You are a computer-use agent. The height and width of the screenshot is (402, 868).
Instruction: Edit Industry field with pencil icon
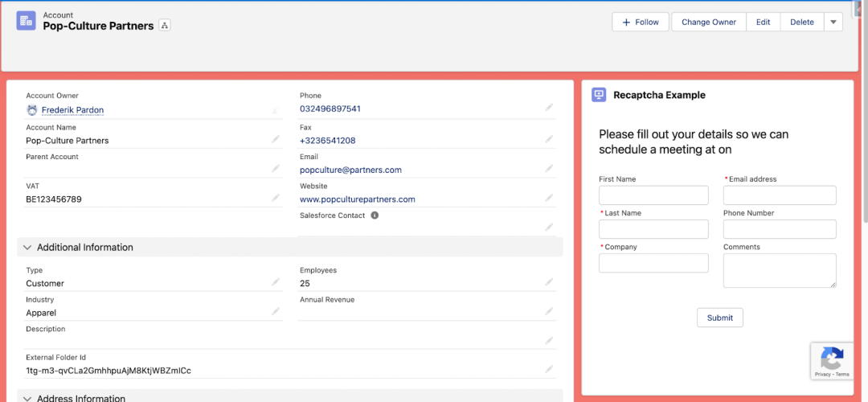(x=275, y=312)
